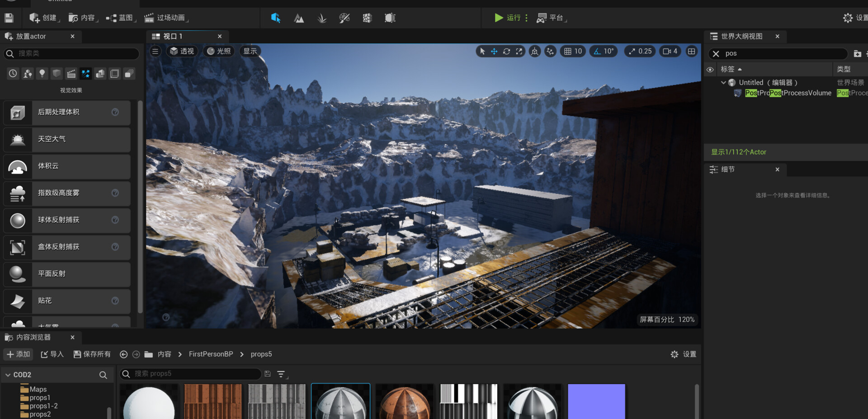Choose the Rotate tool in viewport

pos(507,51)
